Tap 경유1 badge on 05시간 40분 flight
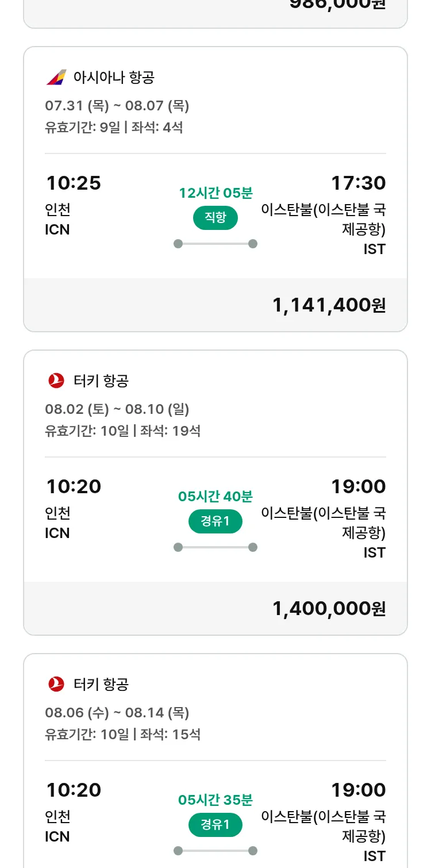431x868 pixels. tap(215, 521)
